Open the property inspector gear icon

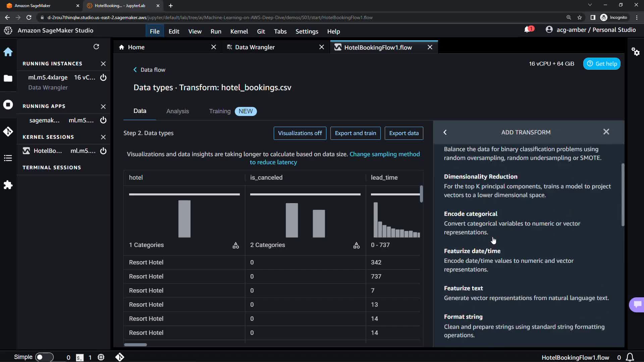(635, 52)
